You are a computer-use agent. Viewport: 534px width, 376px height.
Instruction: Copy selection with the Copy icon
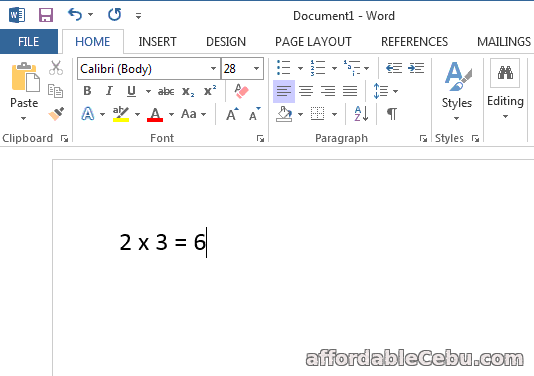[x=56, y=91]
